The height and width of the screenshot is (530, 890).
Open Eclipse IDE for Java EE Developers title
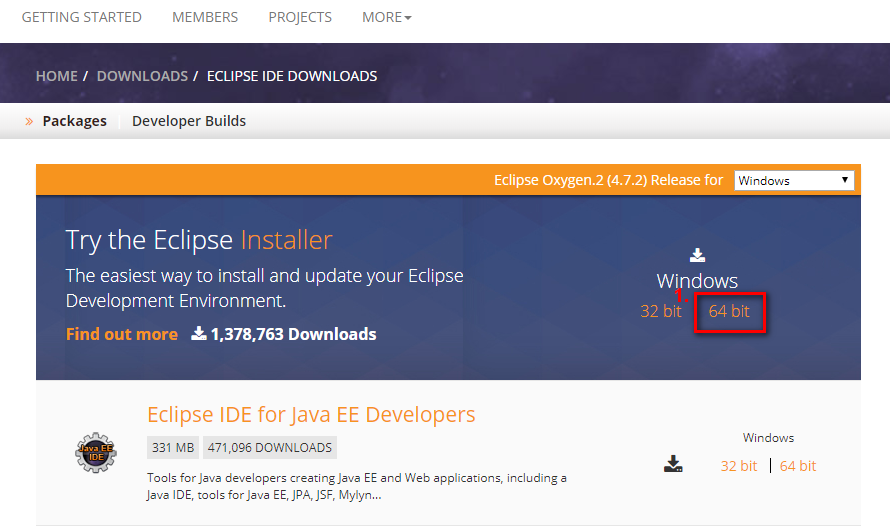click(311, 415)
